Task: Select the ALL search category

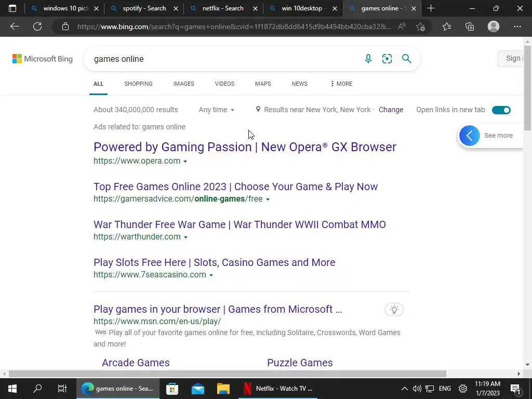Action: click(x=98, y=84)
